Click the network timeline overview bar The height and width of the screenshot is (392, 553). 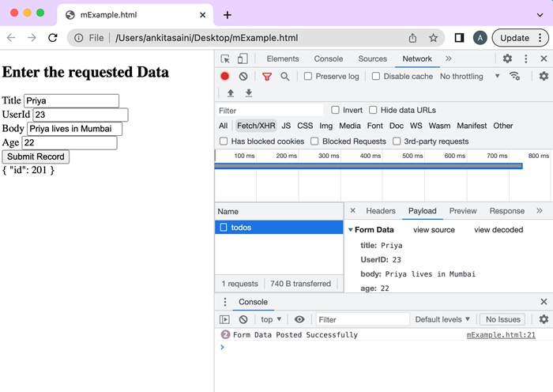coord(369,166)
